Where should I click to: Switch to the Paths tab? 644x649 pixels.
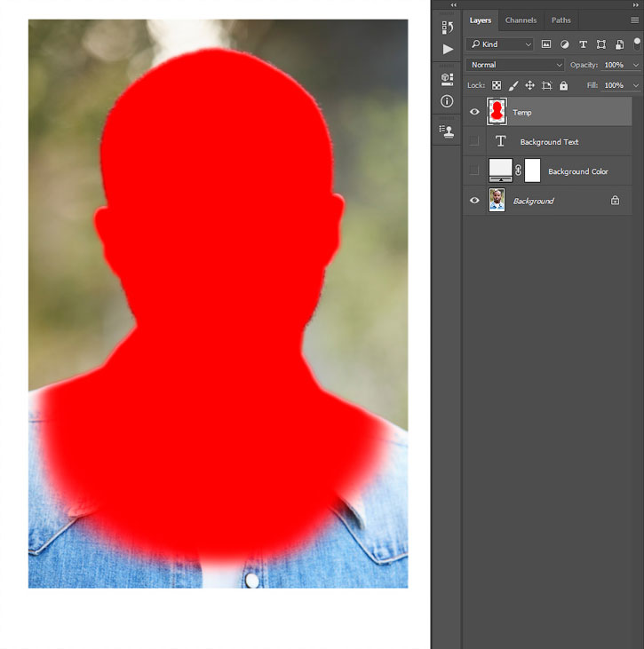pos(561,20)
